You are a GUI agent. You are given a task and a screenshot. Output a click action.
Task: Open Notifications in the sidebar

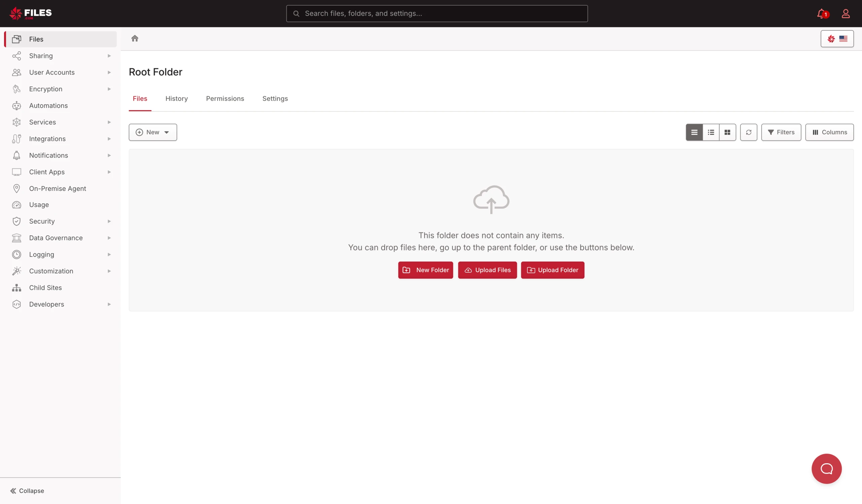point(60,155)
